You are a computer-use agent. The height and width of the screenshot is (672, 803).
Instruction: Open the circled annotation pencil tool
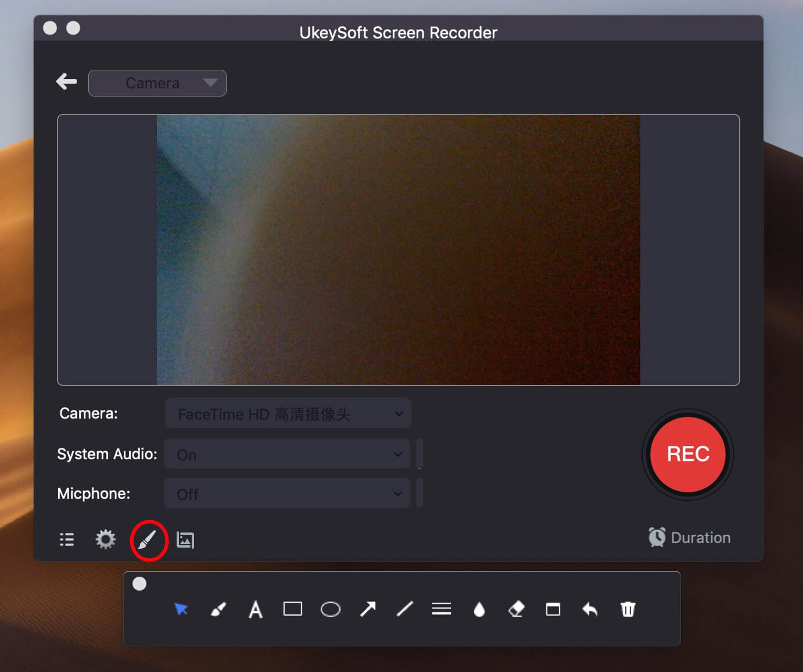pyautogui.click(x=149, y=540)
